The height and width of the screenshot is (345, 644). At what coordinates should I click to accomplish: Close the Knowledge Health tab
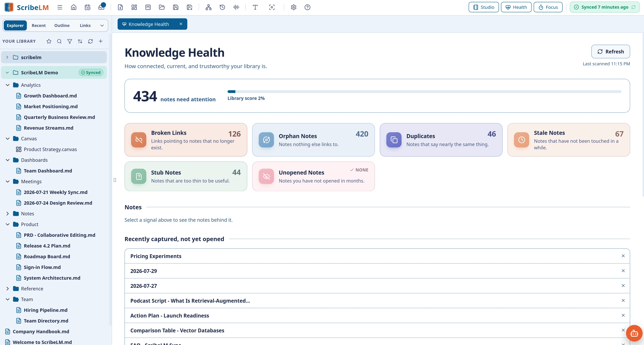click(x=181, y=24)
